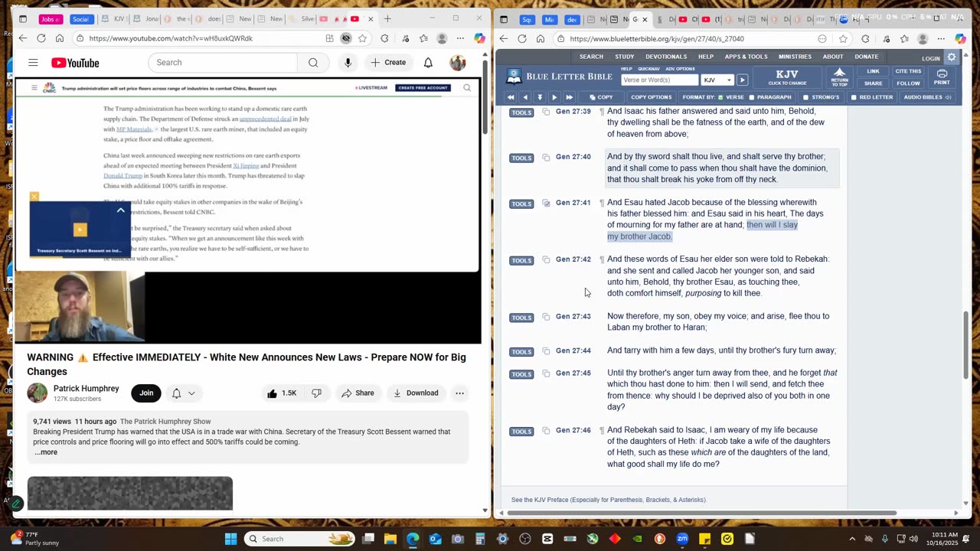Switch to the Social tab group

tap(80, 19)
